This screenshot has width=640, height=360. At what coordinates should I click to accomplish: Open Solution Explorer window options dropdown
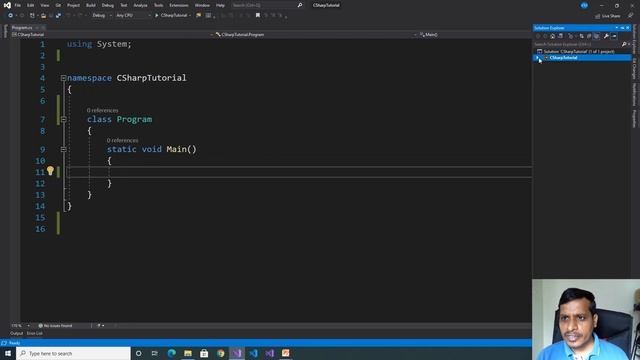click(x=617, y=28)
